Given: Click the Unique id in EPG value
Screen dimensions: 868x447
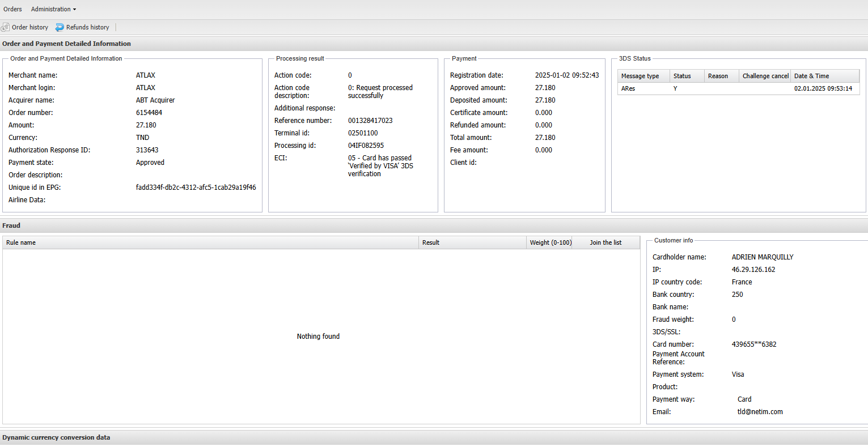Looking at the screenshot, I should point(196,188).
